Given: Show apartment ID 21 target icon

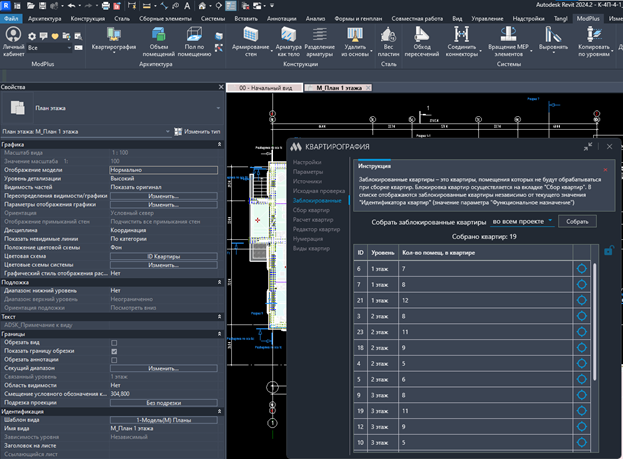Looking at the screenshot, I should pyautogui.click(x=581, y=300).
